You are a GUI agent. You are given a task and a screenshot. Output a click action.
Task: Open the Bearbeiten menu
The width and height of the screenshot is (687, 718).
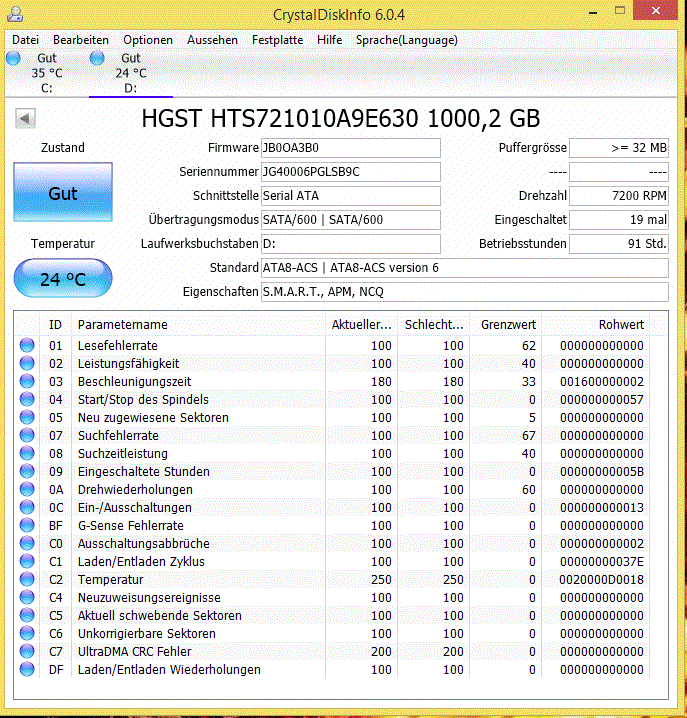(81, 40)
